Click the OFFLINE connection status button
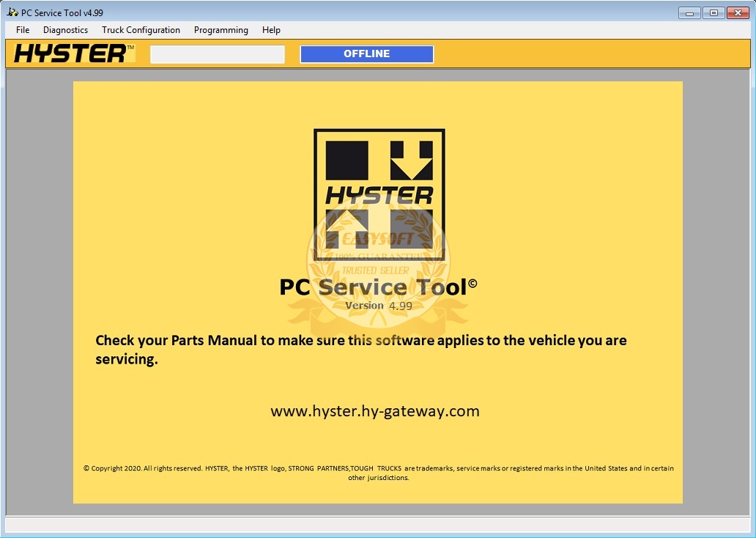The image size is (756, 538). [x=367, y=54]
